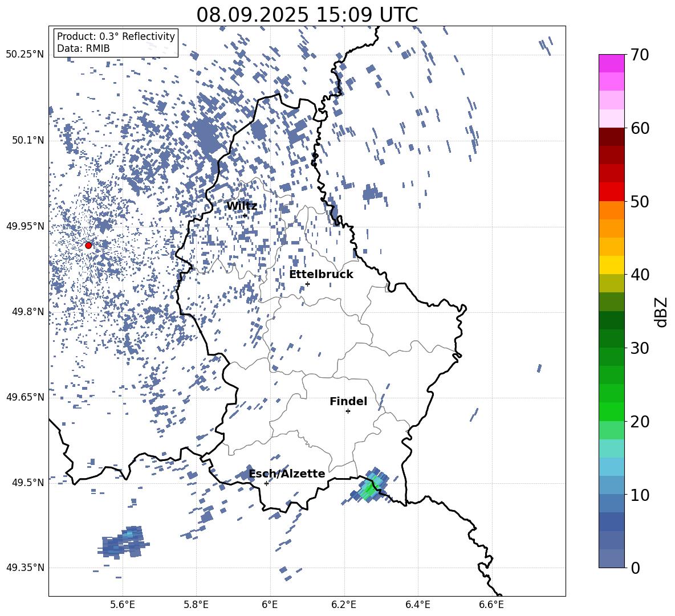The width and height of the screenshot is (675, 616).
Task: Click the blue echo patch in southwest corner
Action: coord(123,542)
